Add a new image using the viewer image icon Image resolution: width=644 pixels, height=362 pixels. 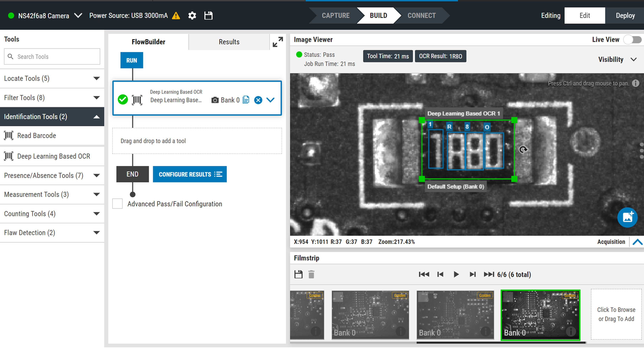628,217
